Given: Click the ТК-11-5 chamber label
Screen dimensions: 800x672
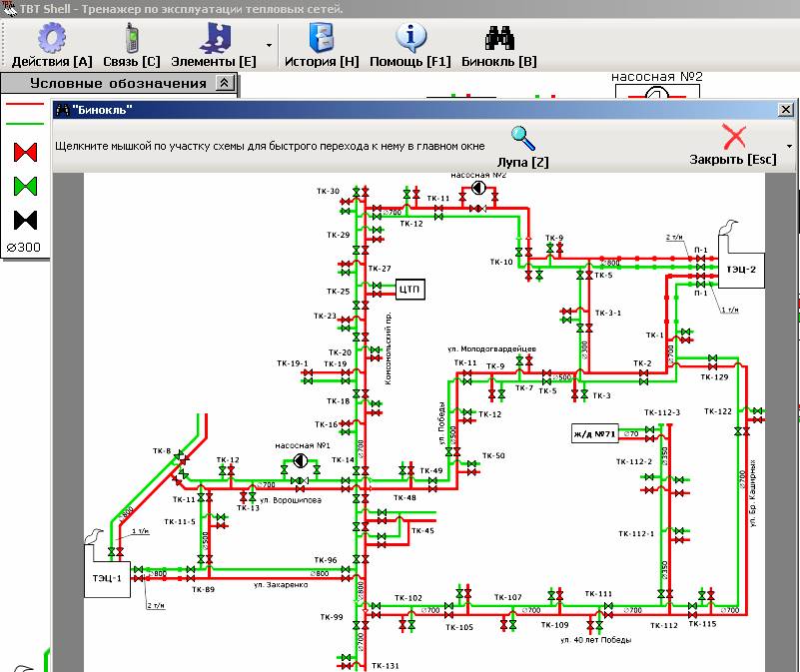Looking at the screenshot, I should (180, 521).
